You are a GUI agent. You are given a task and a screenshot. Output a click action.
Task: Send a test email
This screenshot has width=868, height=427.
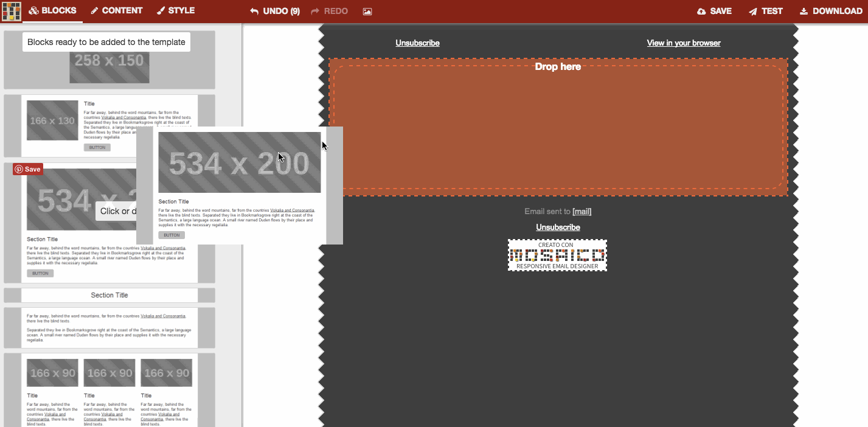click(766, 12)
